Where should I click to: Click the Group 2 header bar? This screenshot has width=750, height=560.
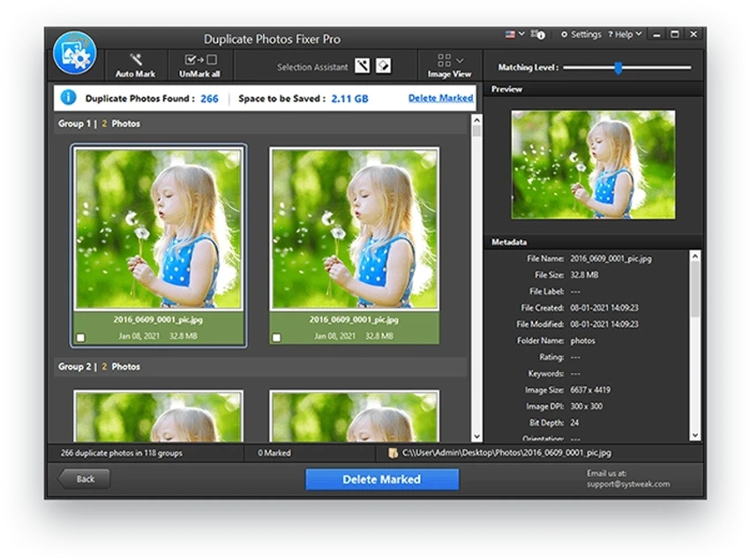point(260,367)
